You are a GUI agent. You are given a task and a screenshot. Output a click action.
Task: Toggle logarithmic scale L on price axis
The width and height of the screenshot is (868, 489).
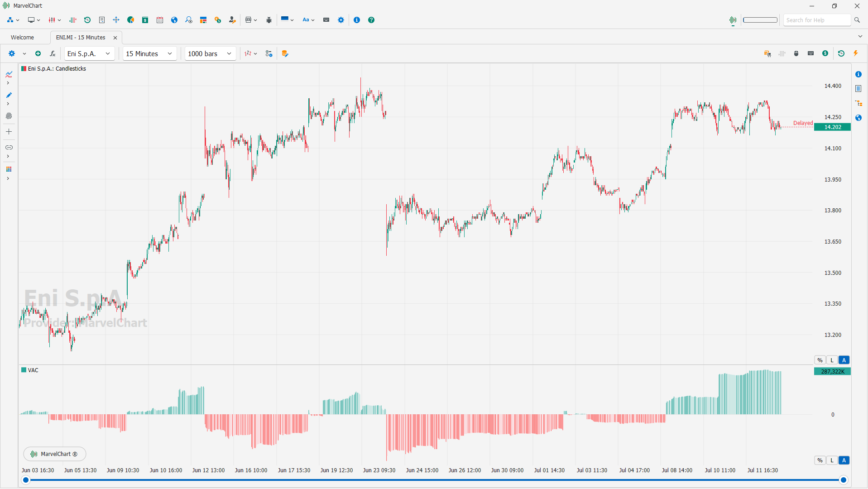832,360
